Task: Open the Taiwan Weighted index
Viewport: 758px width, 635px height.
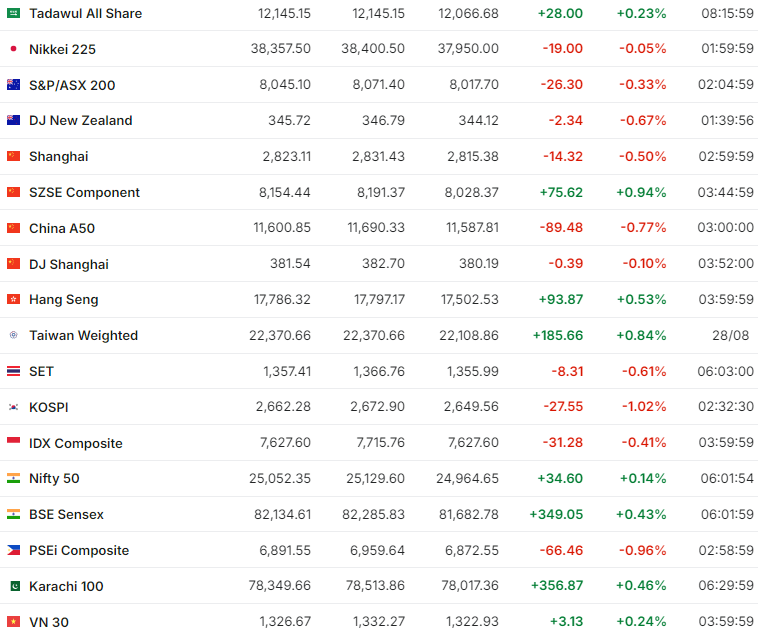Action: coord(83,336)
